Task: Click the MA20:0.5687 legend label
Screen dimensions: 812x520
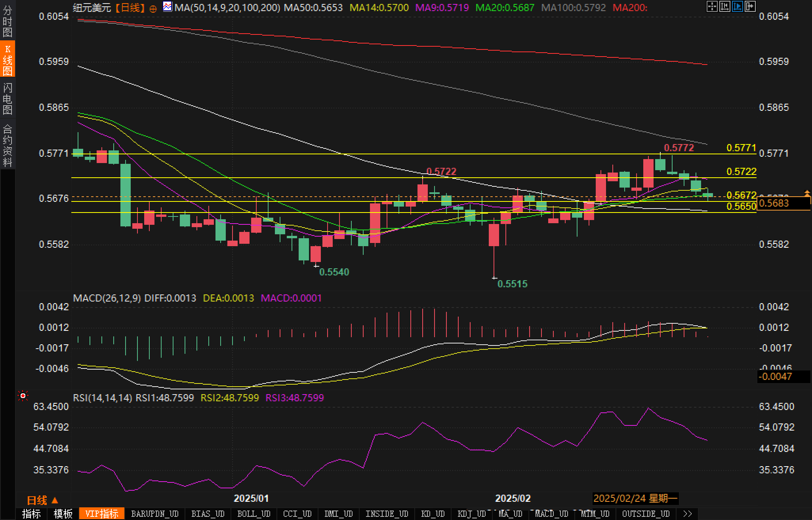Action: tap(505, 8)
